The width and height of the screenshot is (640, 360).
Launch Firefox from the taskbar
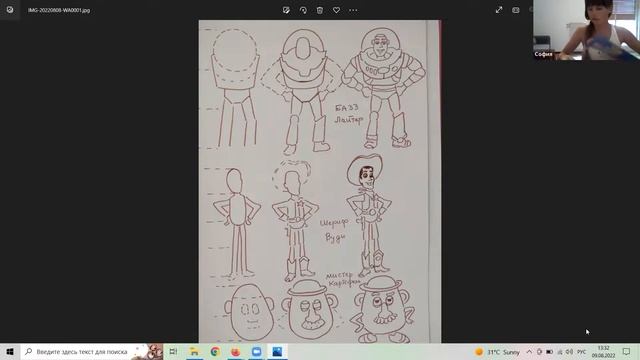pyautogui.click(x=236, y=351)
